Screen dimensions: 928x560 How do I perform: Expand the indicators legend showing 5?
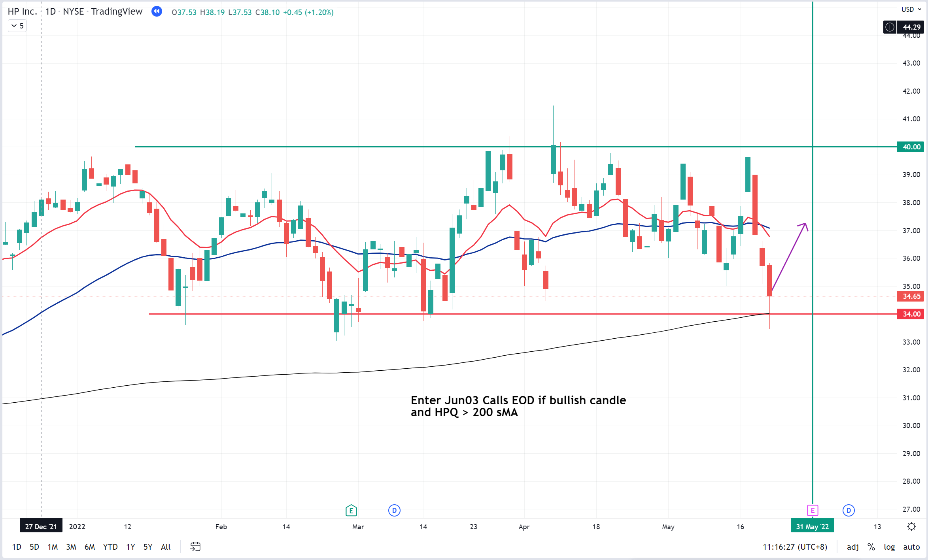[17, 26]
